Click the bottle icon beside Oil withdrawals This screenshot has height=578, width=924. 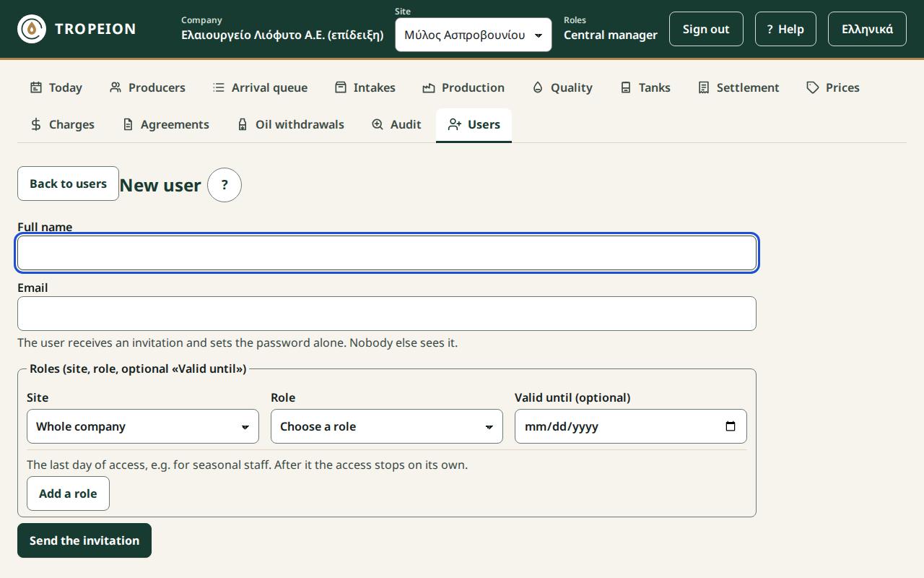243,124
